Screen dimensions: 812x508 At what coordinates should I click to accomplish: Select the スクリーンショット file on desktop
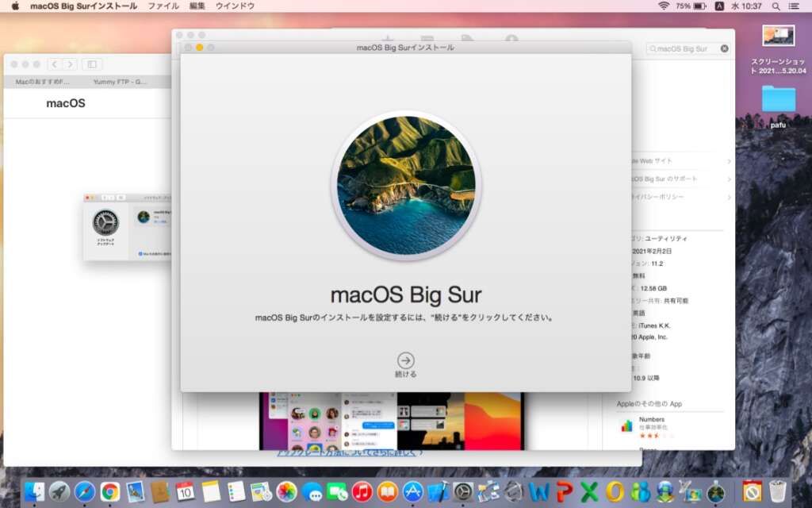tap(779, 50)
